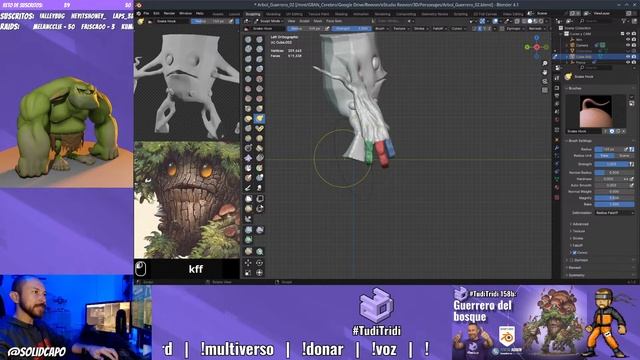Toggle X axis symmetry in header
Viewport: 640px width, 360px height.
[480, 29]
